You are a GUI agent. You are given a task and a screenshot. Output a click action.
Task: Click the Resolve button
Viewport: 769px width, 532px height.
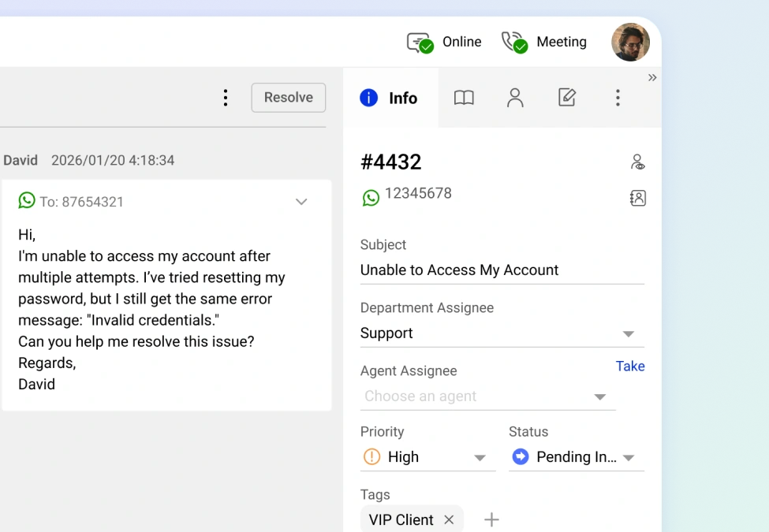288,98
